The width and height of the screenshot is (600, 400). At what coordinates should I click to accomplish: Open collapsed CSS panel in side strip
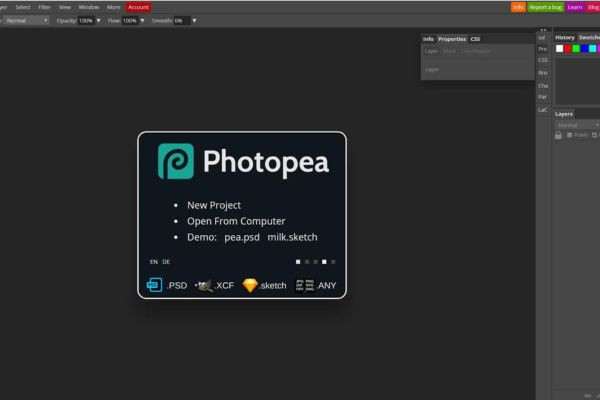click(543, 60)
